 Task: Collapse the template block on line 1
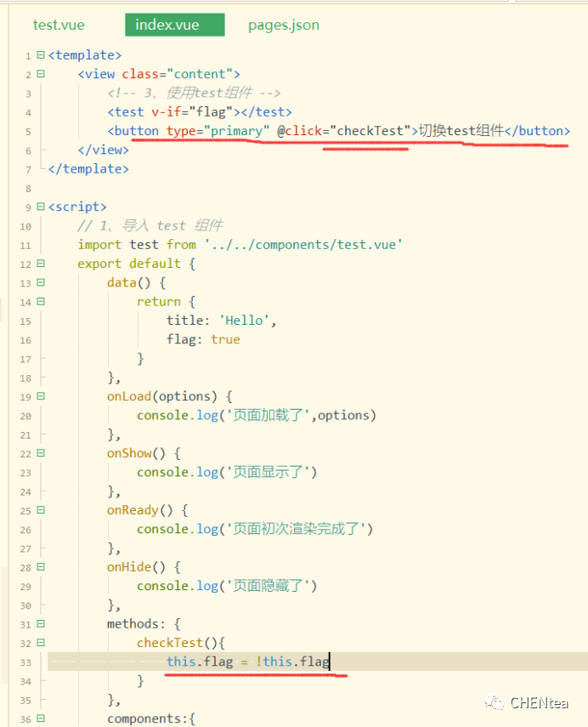click(x=41, y=54)
